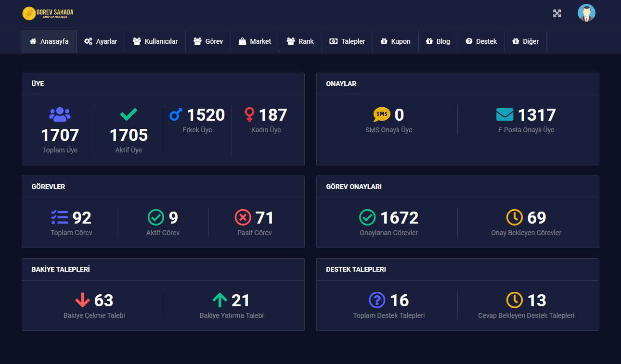This screenshot has height=364, width=621.
Task: Go to the Anasayfa menu item
Action: point(49,41)
